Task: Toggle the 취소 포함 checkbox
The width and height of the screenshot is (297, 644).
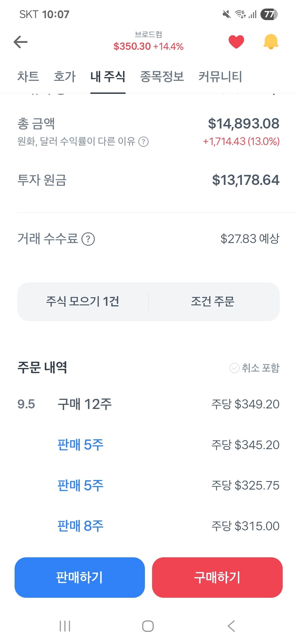Action: click(235, 368)
